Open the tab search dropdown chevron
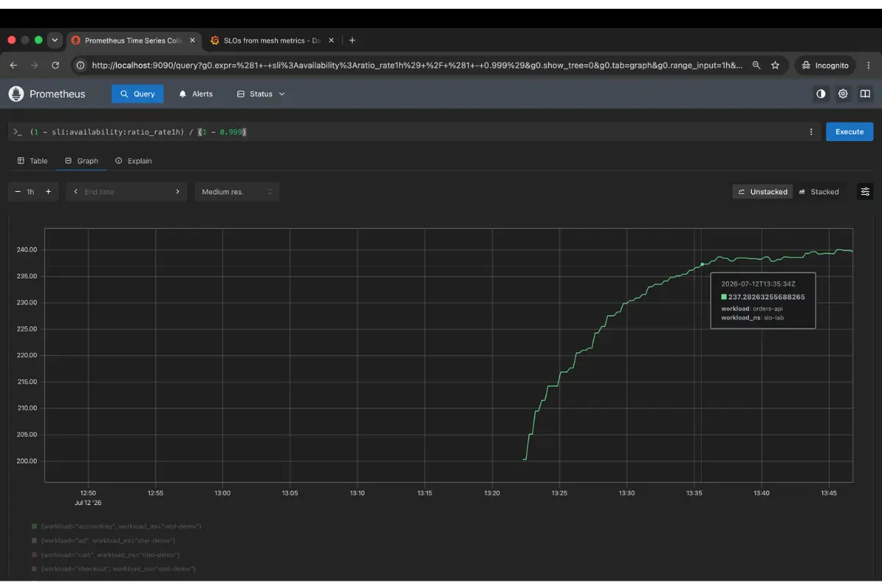The width and height of the screenshot is (882, 588). pos(55,40)
